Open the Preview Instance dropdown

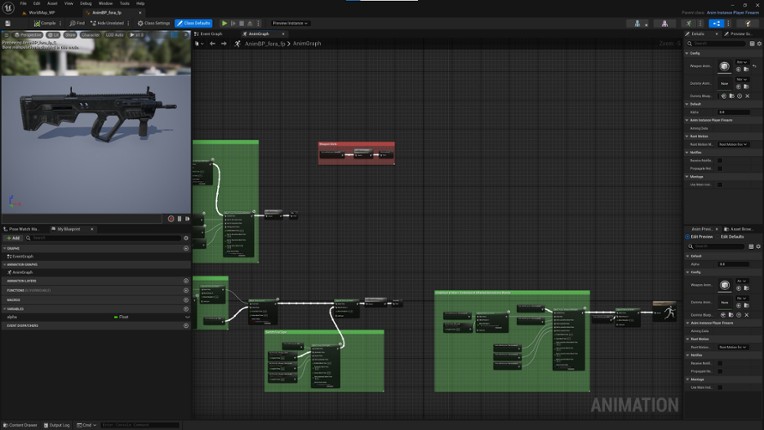(x=290, y=22)
